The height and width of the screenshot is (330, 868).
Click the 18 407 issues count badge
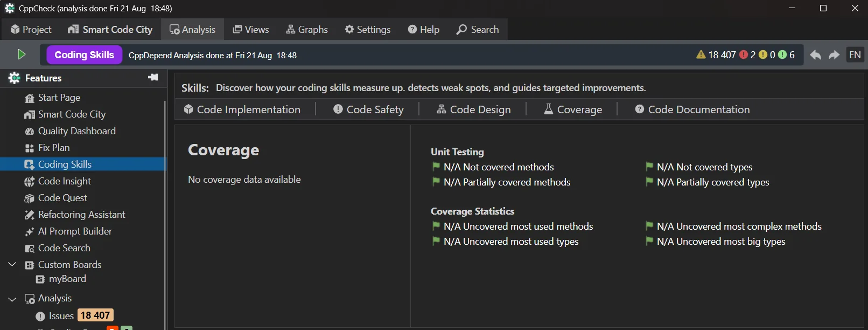pyautogui.click(x=95, y=315)
